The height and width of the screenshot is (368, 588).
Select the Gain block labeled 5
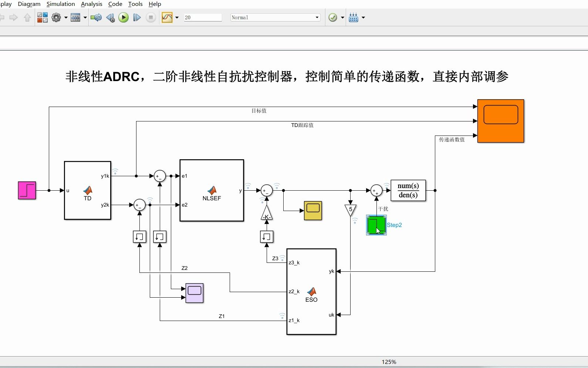[350, 210]
